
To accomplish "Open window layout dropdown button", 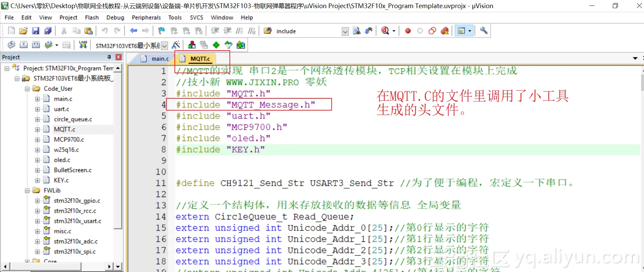I will click(x=470, y=31).
